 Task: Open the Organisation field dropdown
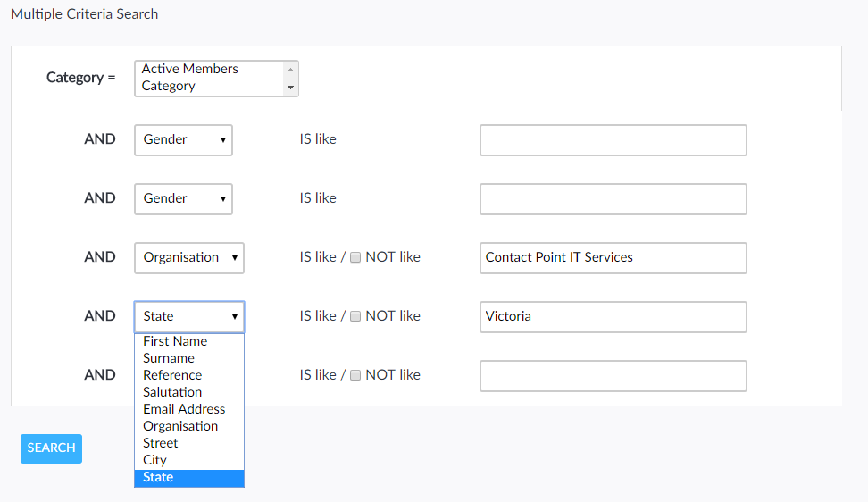[x=188, y=257]
